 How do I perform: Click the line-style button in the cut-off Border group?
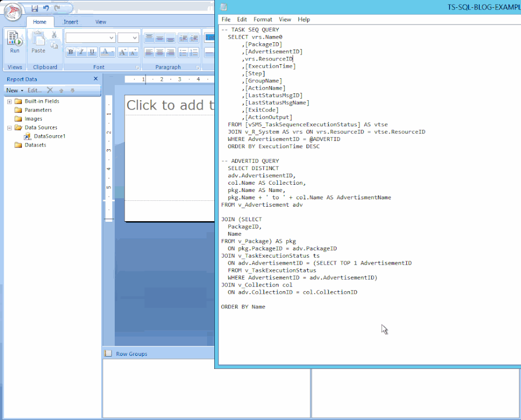pos(209,52)
